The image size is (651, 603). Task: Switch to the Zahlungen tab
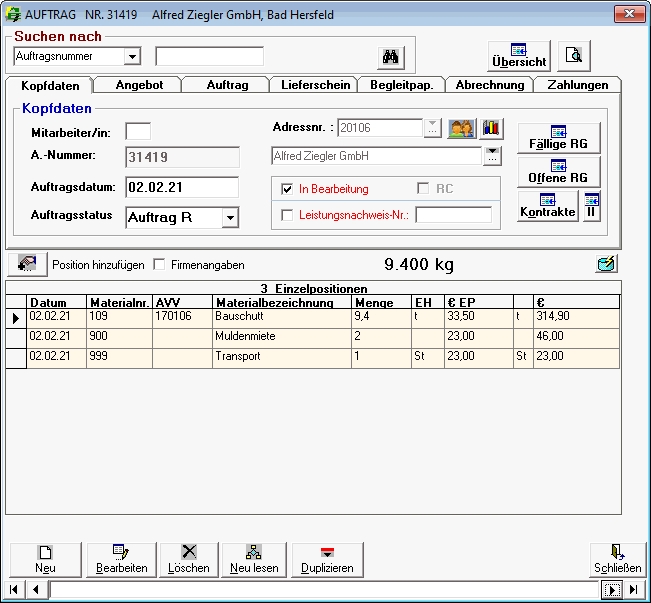tap(578, 85)
